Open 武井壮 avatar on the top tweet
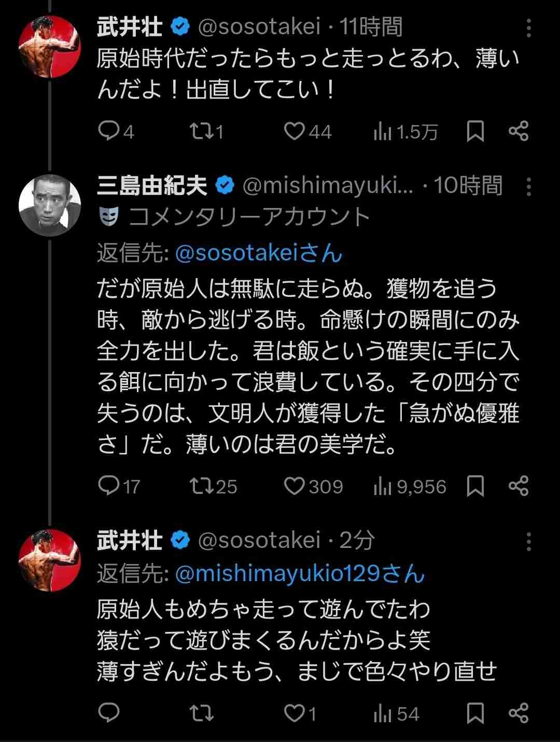Viewport: 560px width, 742px height. [x=50, y=47]
